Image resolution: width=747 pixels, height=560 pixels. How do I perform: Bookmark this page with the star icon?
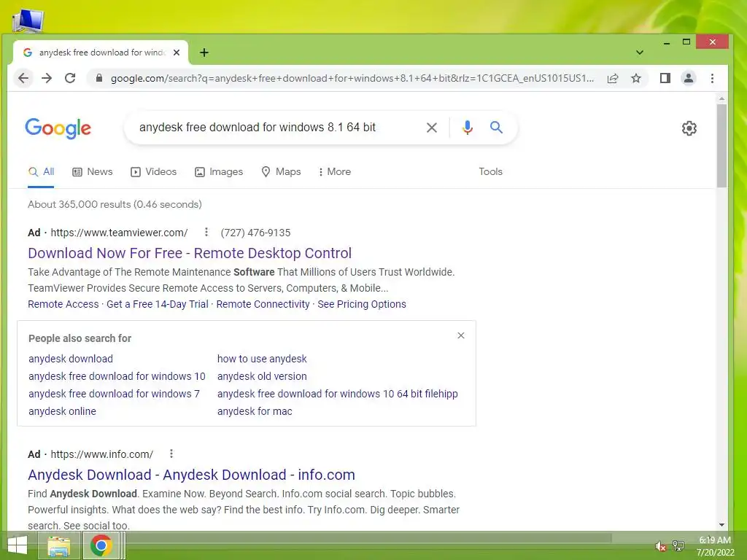(x=636, y=78)
